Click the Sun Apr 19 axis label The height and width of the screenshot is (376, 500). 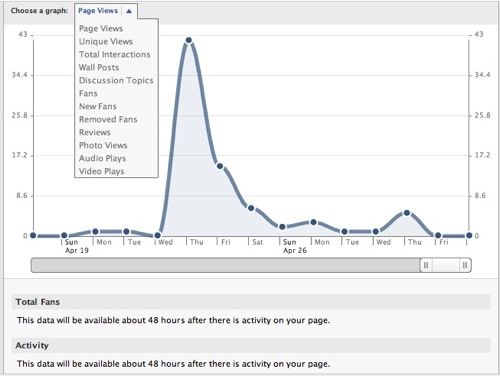77,246
